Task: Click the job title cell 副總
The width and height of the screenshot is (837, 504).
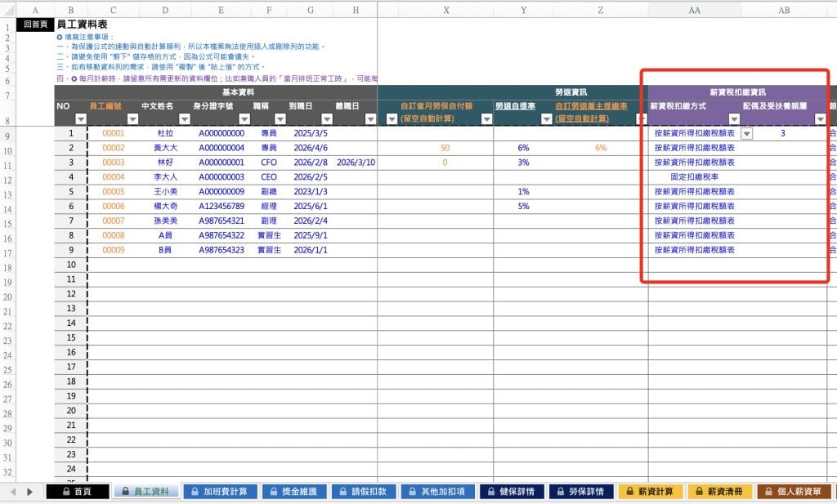Action: pos(268,191)
